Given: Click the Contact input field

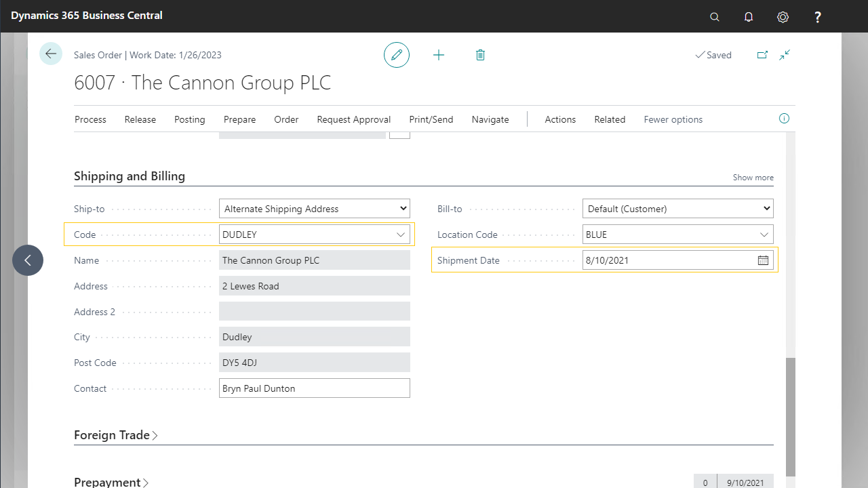Looking at the screenshot, I should click(315, 388).
